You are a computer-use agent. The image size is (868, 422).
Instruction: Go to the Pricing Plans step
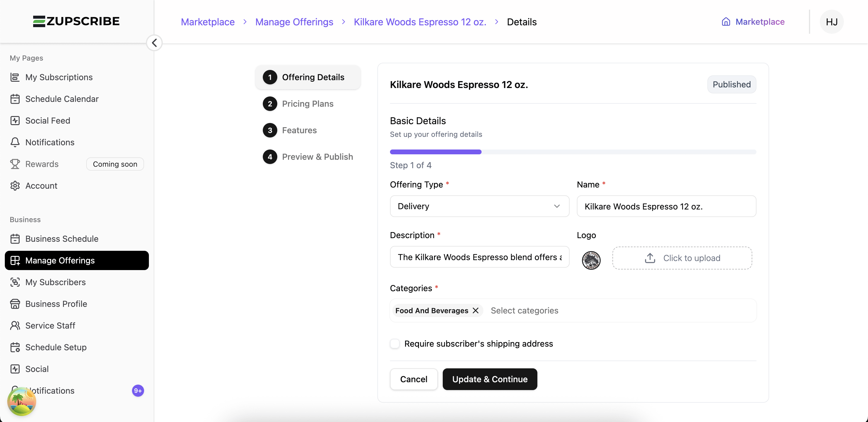[307, 104]
